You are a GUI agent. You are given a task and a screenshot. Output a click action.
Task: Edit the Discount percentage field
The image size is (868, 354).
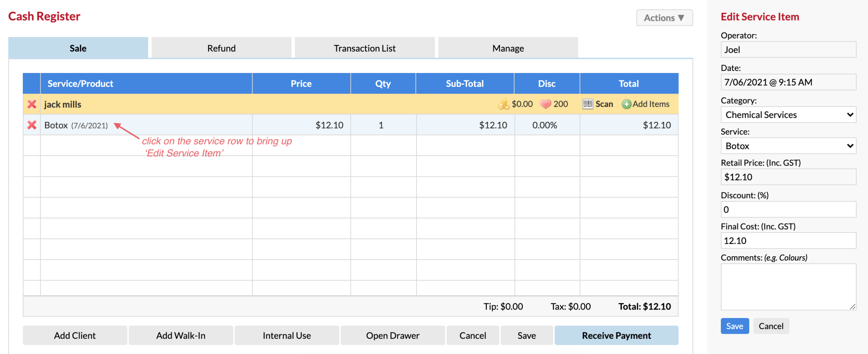(x=788, y=209)
